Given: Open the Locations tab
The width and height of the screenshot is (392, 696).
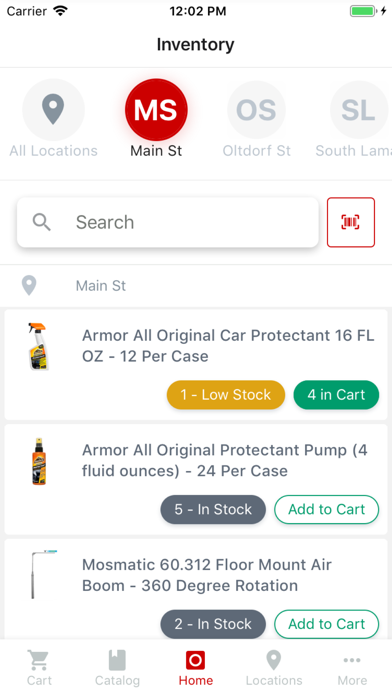Looking at the screenshot, I should click(274, 668).
